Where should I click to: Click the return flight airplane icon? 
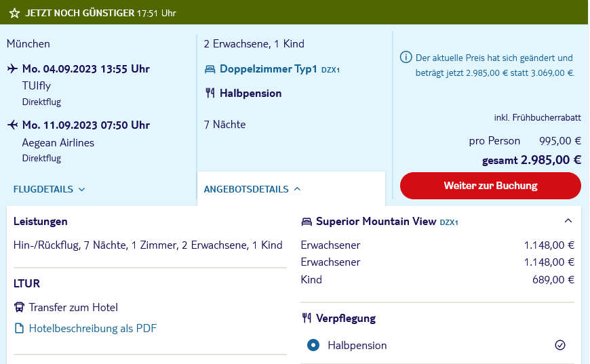(x=12, y=125)
